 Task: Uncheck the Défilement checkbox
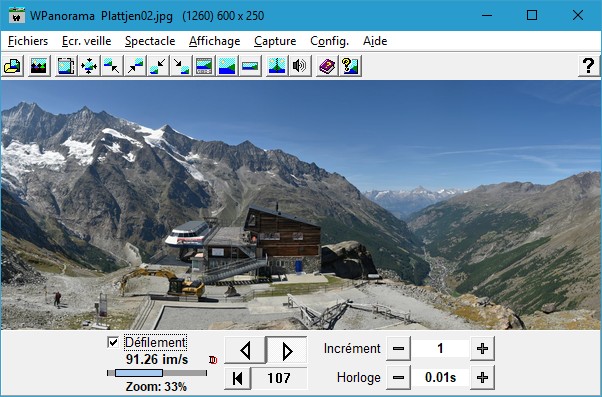pos(113,342)
